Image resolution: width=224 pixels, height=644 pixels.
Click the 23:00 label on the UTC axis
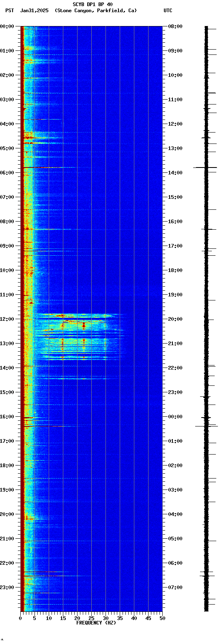coord(175,392)
